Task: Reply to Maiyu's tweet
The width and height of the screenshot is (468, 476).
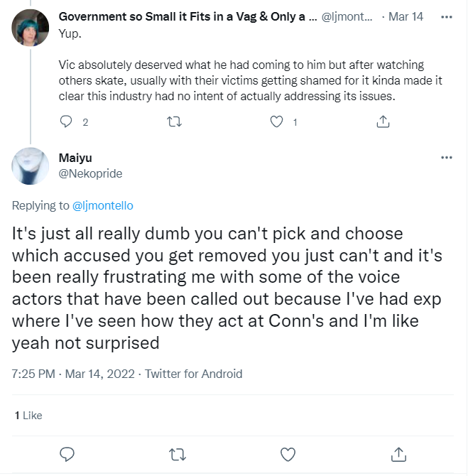Action: 67,455
